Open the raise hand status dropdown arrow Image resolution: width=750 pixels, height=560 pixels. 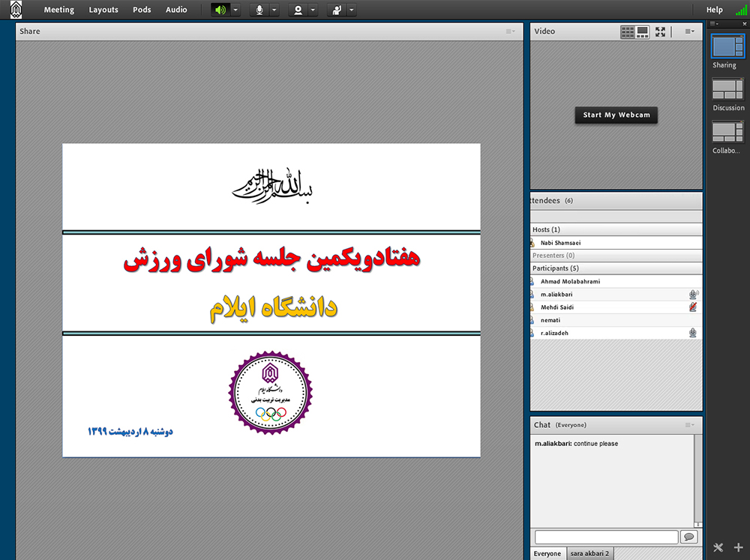pyautogui.click(x=352, y=10)
